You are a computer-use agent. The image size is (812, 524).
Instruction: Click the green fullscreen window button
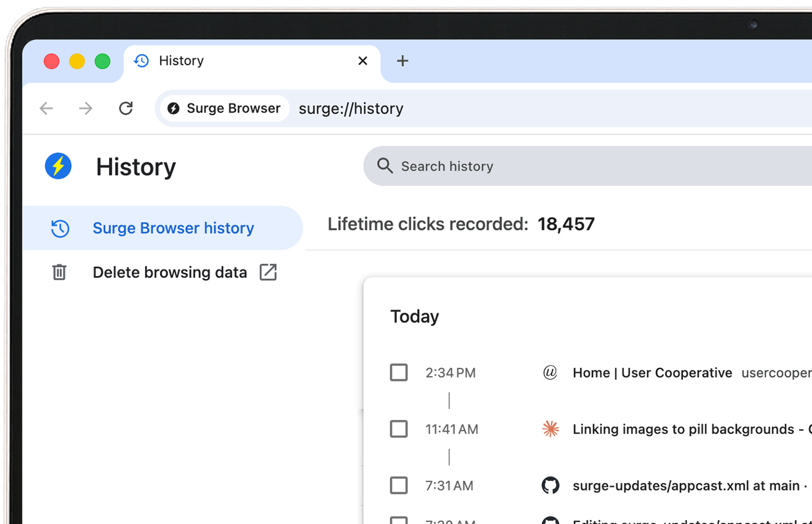pyautogui.click(x=102, y=61)
